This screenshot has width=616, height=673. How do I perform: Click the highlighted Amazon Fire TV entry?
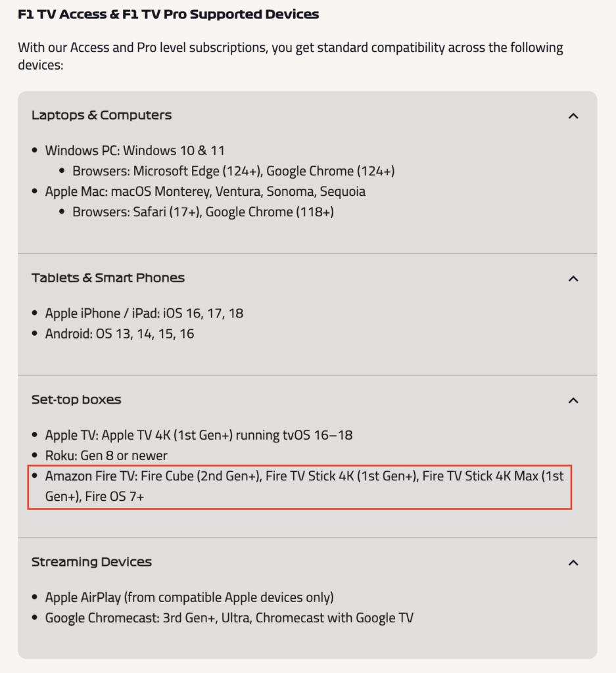(x=299, y=486)
